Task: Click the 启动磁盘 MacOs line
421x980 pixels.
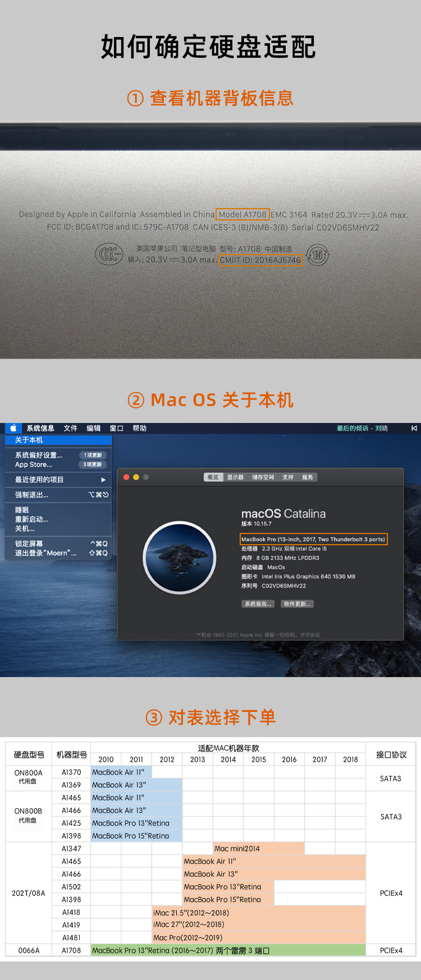Action: pos(263,567)
